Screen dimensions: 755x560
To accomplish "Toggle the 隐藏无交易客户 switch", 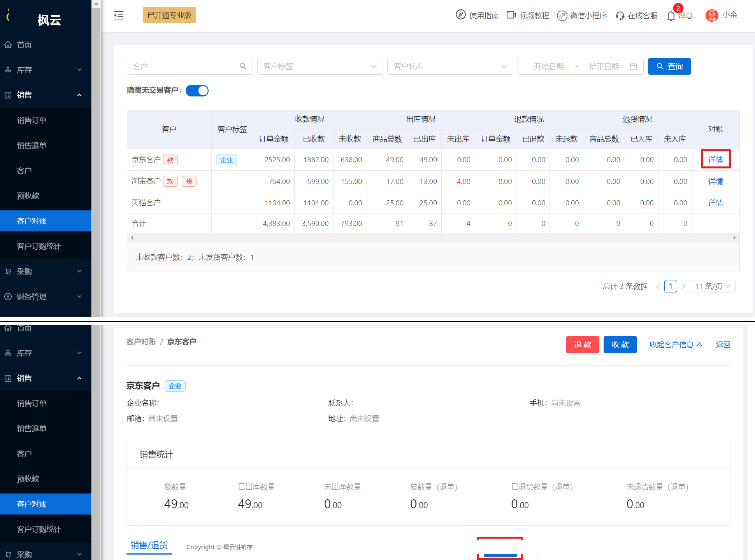I will [x=197, y=91].
